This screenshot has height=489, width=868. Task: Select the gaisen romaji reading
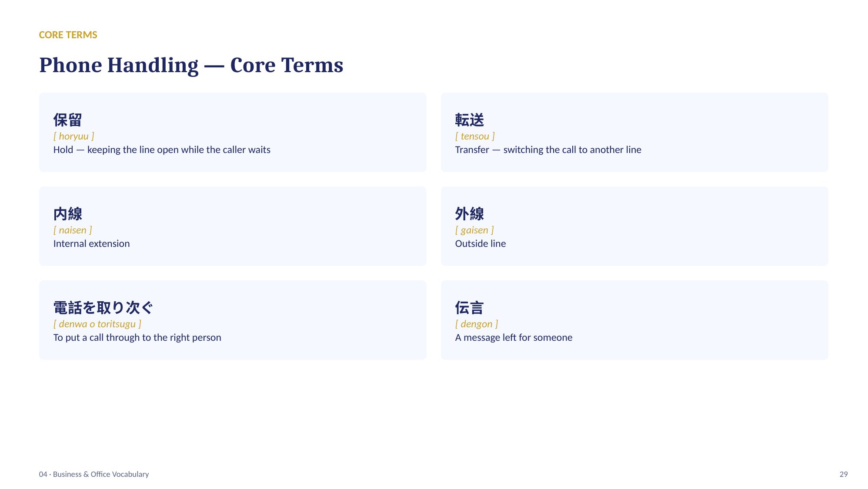point(474,230)
